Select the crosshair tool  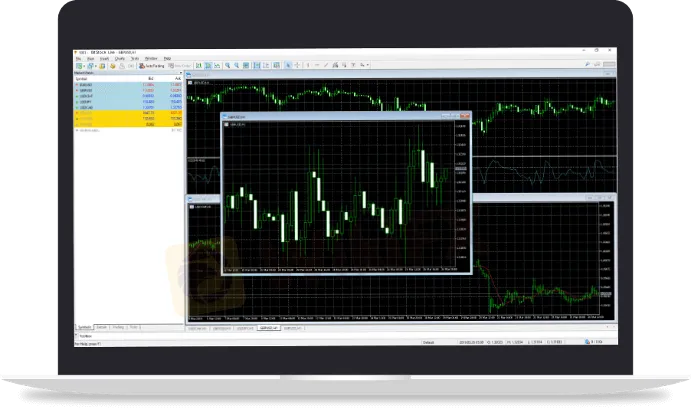pyautogui.click(x=298, y=65)
